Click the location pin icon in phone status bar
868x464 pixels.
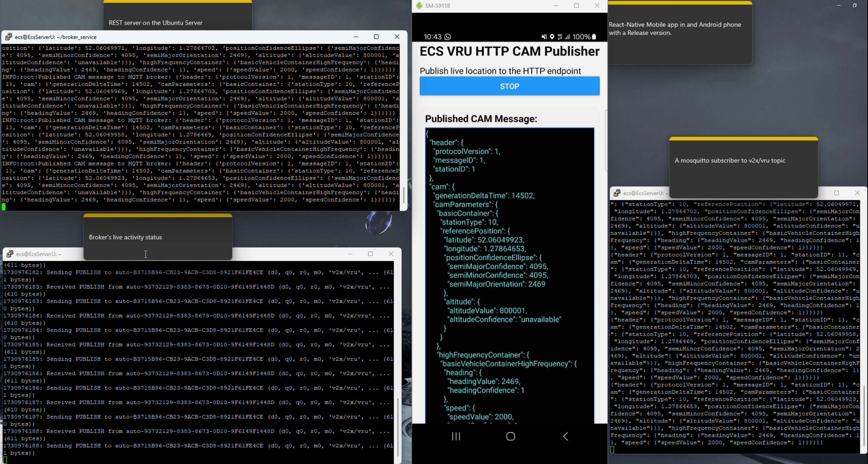(x=552, y=37)
